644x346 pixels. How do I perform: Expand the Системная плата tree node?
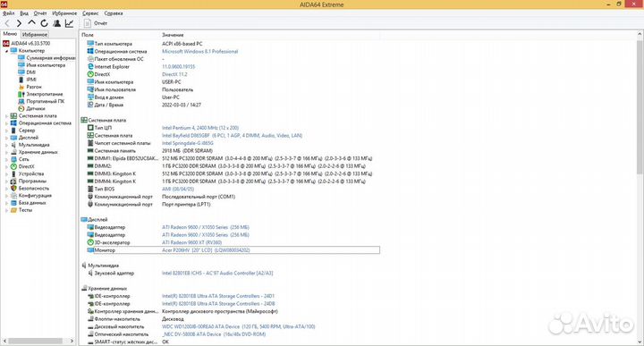click(6, 116)
